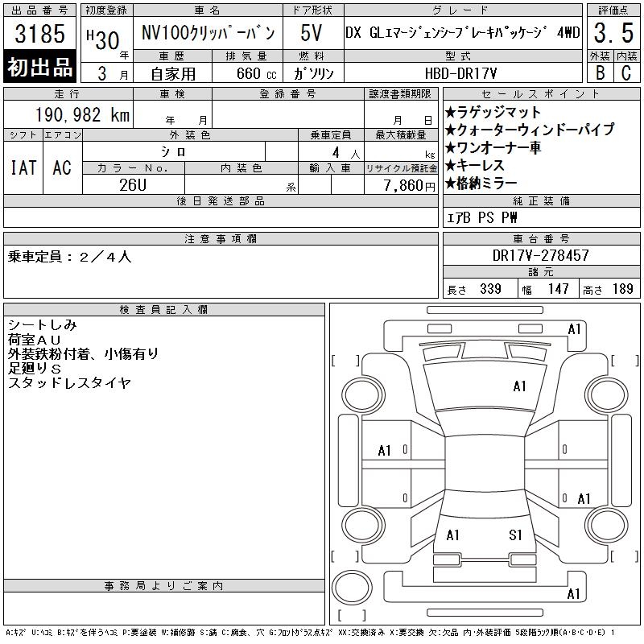Select the fuel type ガソリン

(313, 73)
